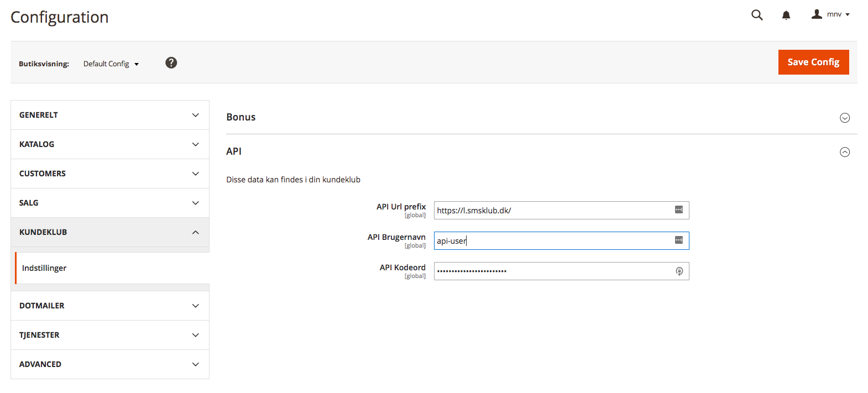Click the Save Config button

[813, 62]
